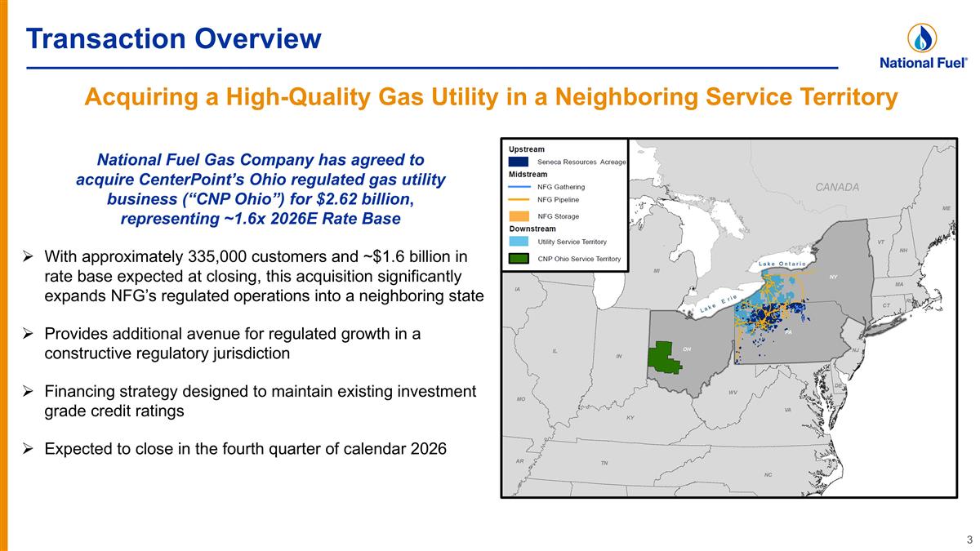Click the 'IL' state label on map

pyautogui.click(x=555, y=351)
